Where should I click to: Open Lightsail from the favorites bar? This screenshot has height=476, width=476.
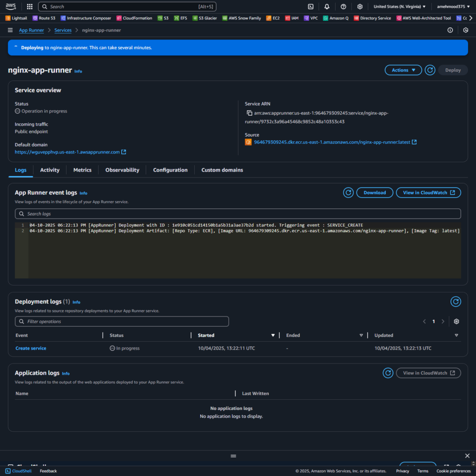click(16, 18)
